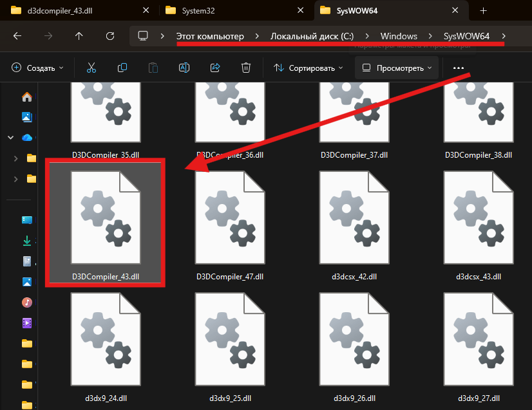
Task: Click the Delete trash bin icon
Action: (x=245, y=68)
